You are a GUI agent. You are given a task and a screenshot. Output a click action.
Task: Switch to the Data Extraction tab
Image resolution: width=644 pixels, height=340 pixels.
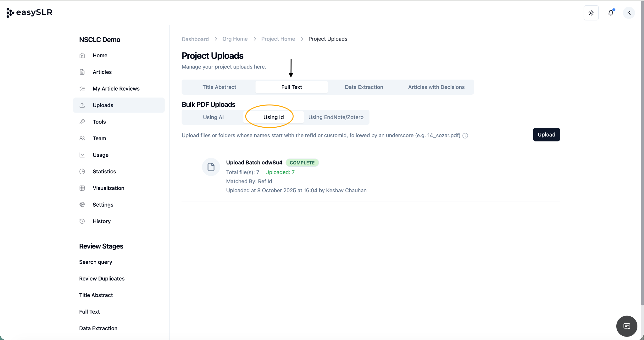tap(364, 87)
